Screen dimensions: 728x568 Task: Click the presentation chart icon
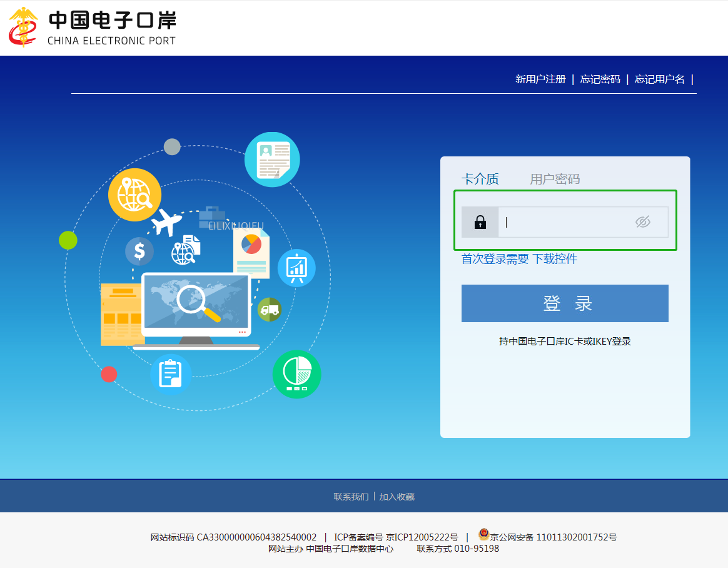pos(296,268)
